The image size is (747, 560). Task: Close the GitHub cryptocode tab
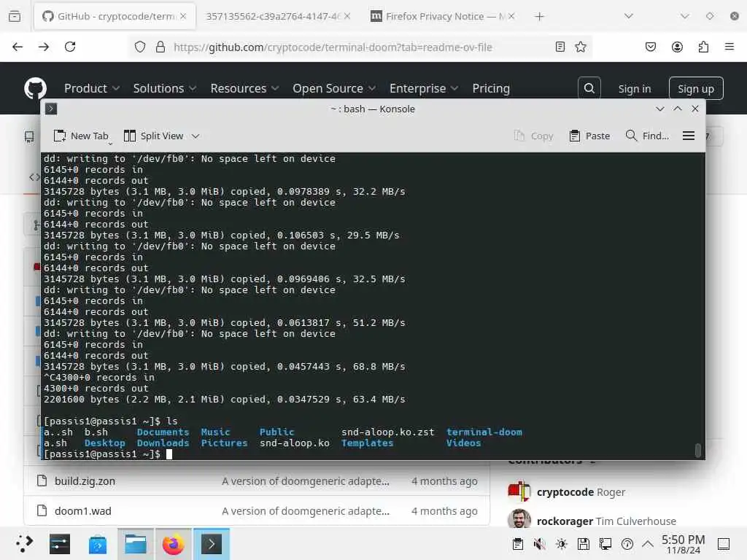point(183,16)
